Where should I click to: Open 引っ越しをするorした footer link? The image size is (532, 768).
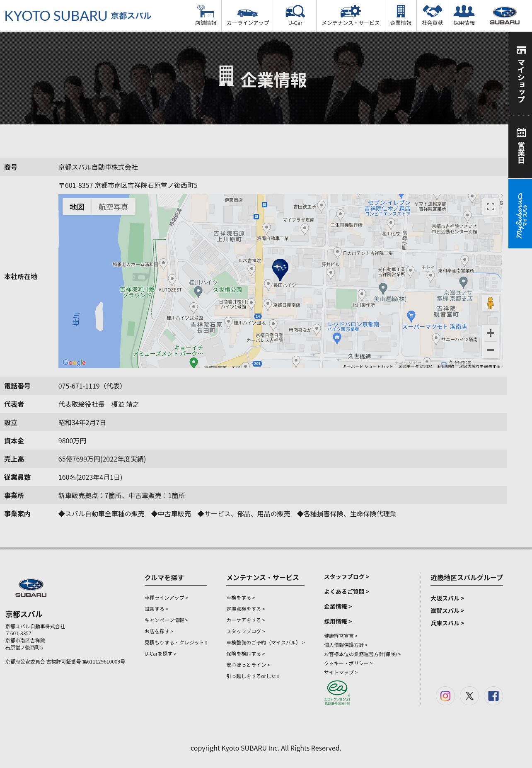tap(253, 676)
